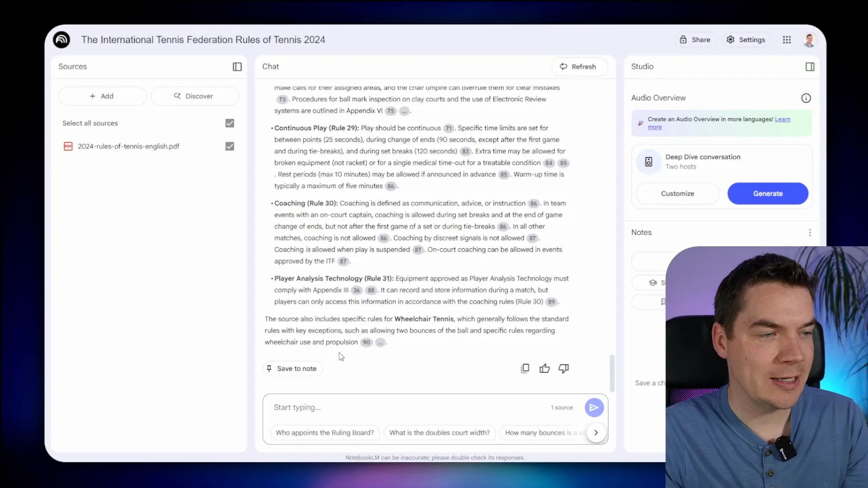Expand more citations after citation 90

click(380, 343)
